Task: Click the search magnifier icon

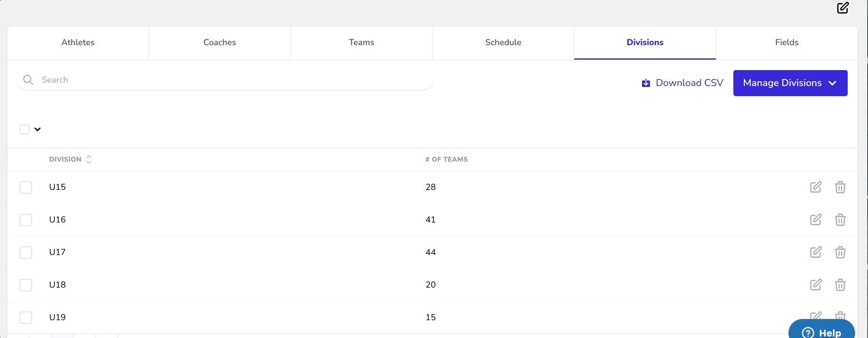Action: pos(28,80)
